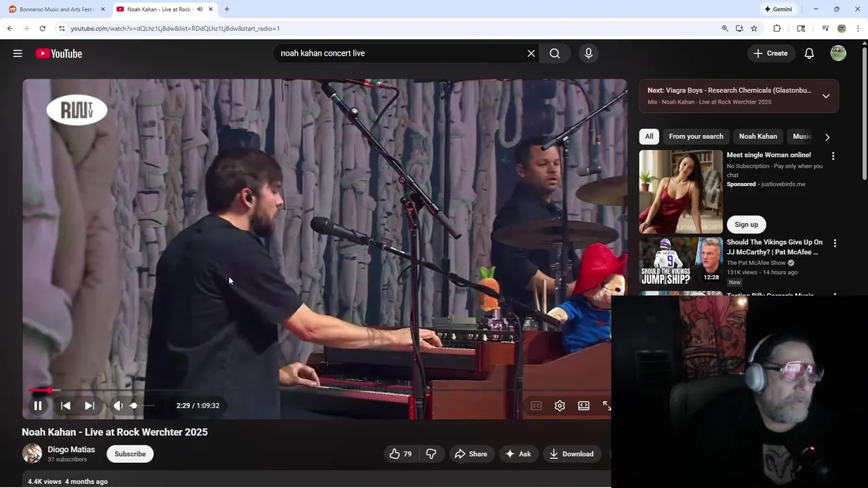This screenshot has width=868, height=488.
Task: Start voice search with the microphone
Action: click(x=589, y=54)
